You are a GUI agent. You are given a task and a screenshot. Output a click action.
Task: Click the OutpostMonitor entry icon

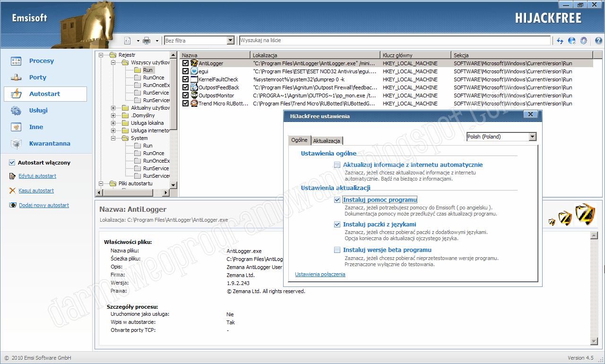(x=194, y=95)
